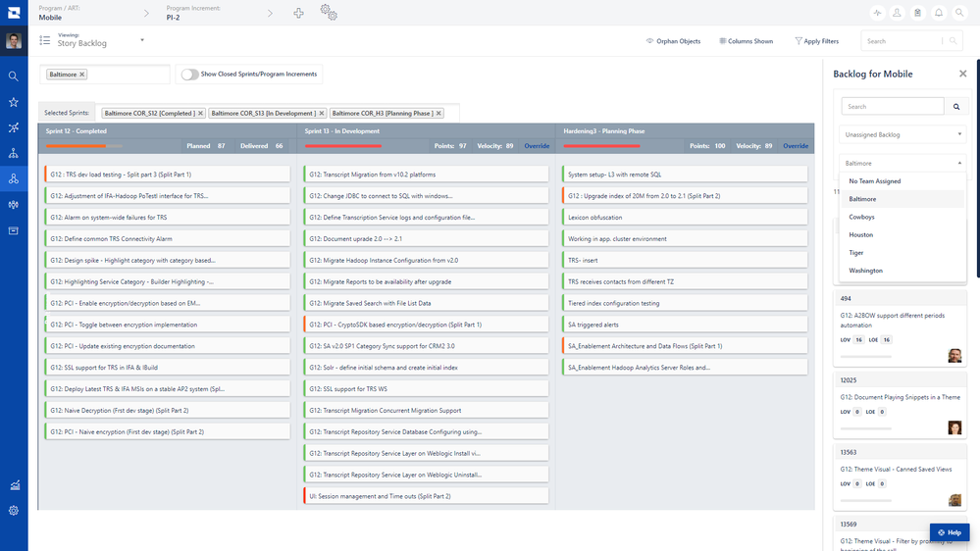Open the teams icon in left sidebar
980x551 pixels.
pos(14,205)
